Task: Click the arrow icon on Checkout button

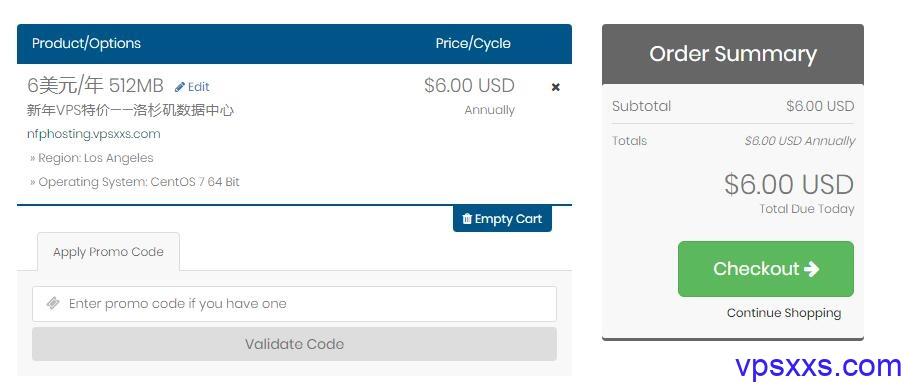Action: (x=812, y=268)
